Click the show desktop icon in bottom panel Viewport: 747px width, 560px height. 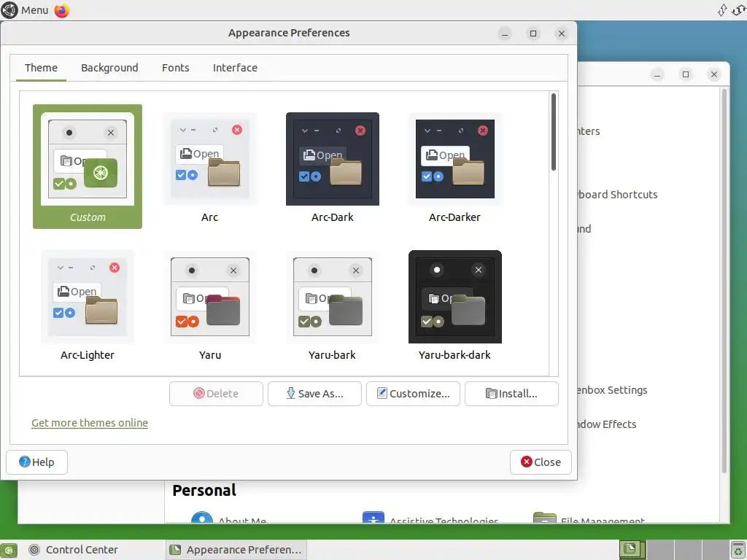(x=9, y=550)
